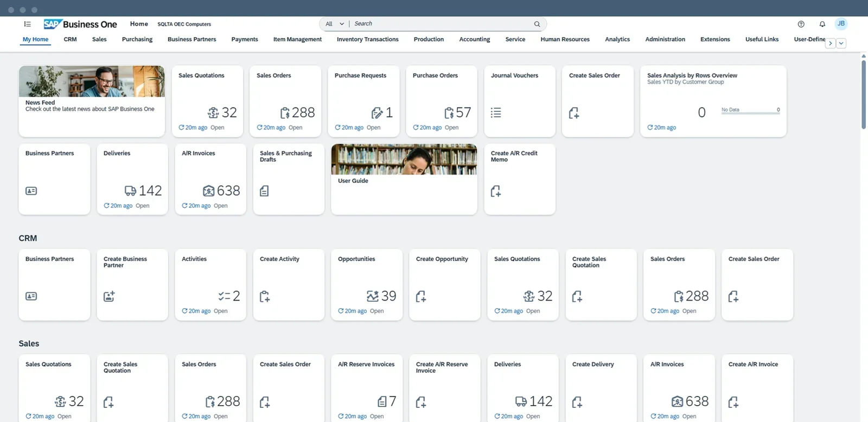The image size is (868, 422).
Task: Click the Create A/R Invoice icon
Action: click(733, 402)
